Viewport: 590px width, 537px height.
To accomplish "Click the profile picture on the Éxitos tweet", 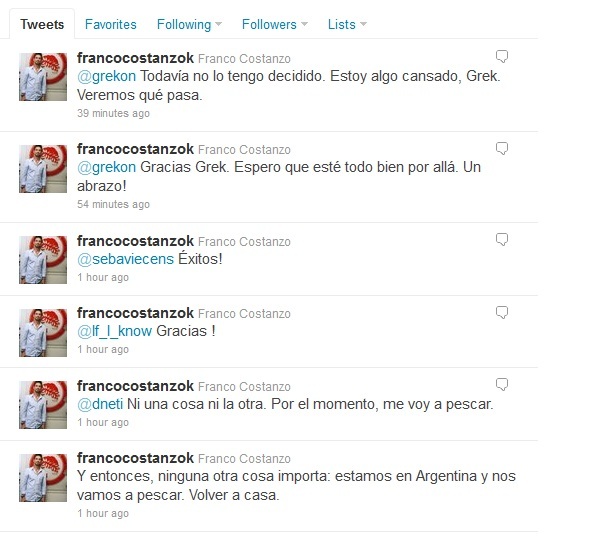I will point(43,260).
